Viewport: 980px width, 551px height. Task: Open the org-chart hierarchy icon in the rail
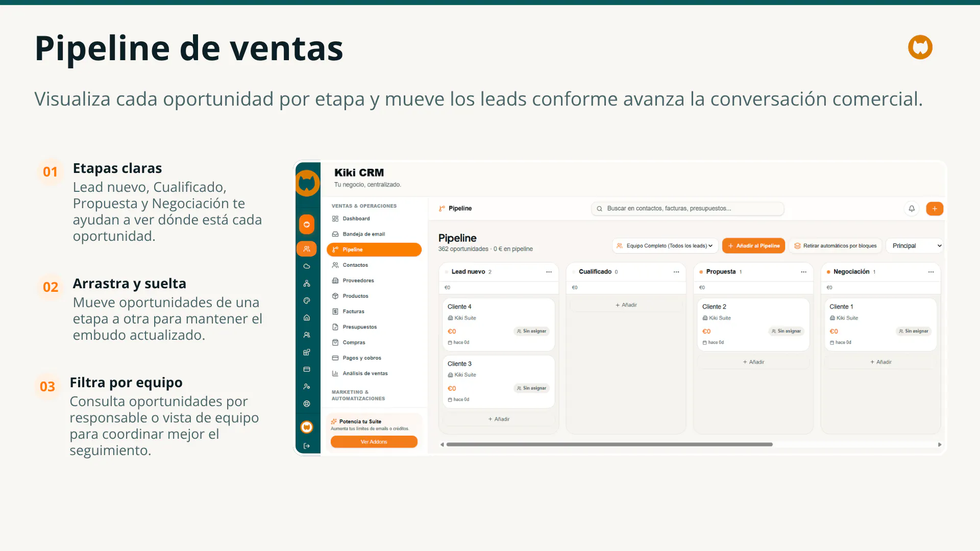click(307, 284)
